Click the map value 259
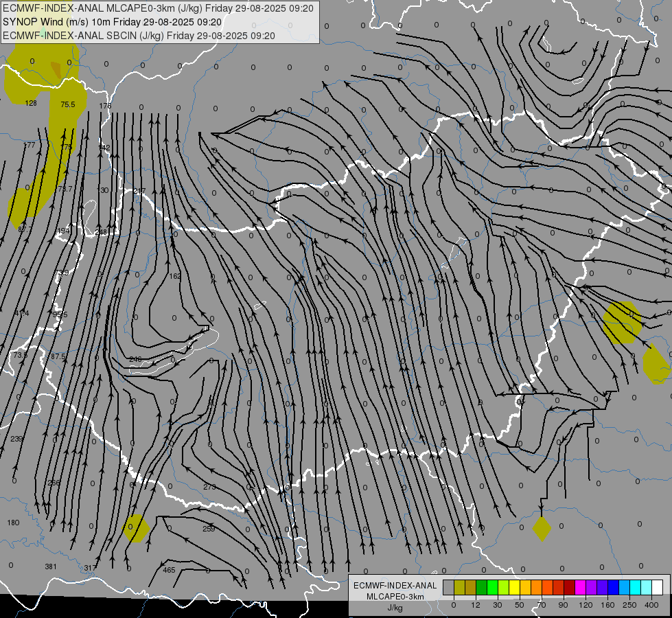 [x=209, y=529]
